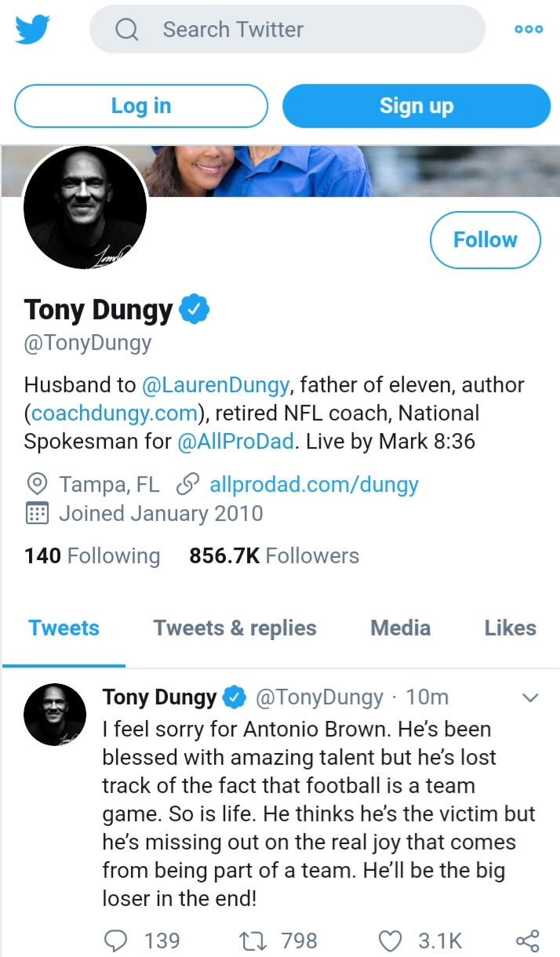Click the Log in button
560x957 pixels.
(141, 106)
